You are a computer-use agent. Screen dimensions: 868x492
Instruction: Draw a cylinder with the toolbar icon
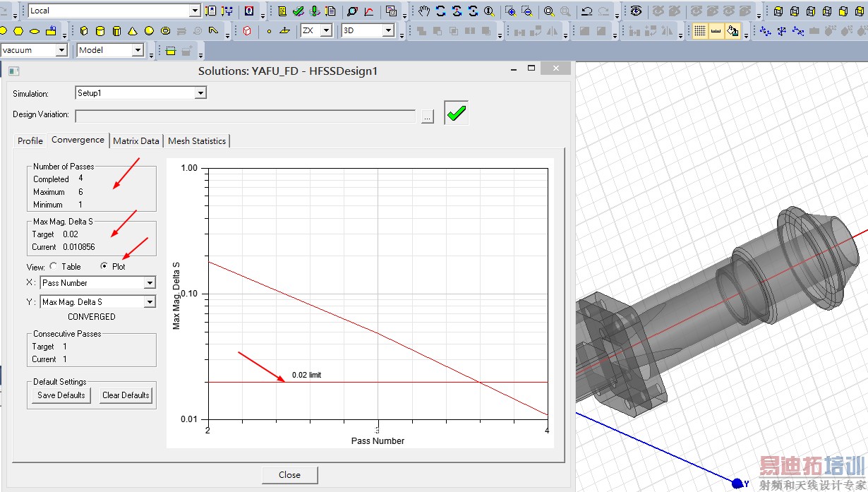coord(100,31)
